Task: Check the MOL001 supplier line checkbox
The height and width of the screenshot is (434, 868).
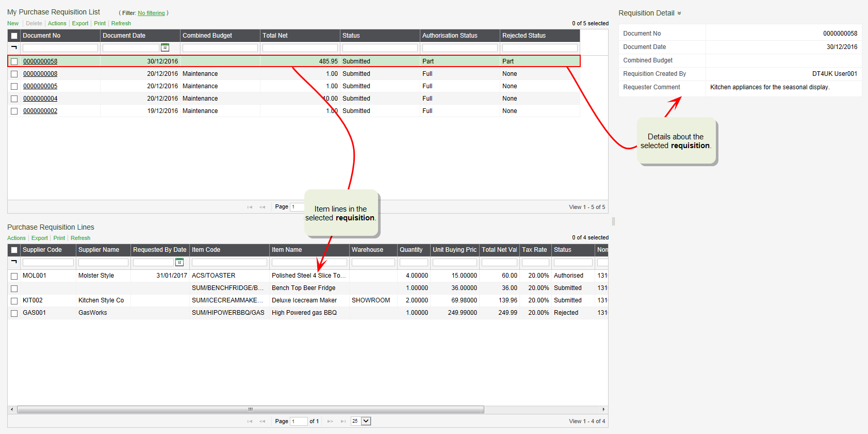Action: (x=14, y=276)
